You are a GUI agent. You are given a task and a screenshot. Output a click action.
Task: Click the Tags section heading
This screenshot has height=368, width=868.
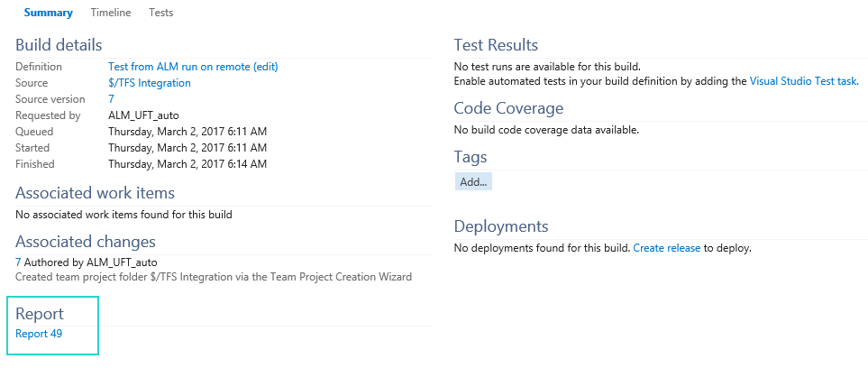point(471,157)
